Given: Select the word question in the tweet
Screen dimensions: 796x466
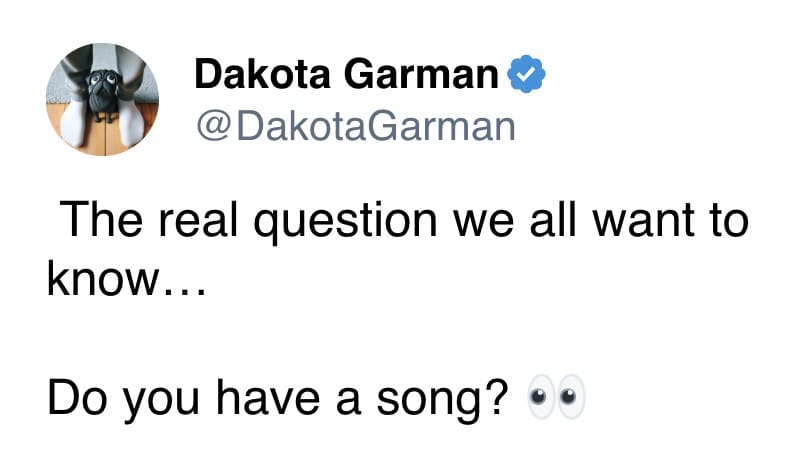Looking at the screenshot, I should pyautogui.click(x=345, y=222).
